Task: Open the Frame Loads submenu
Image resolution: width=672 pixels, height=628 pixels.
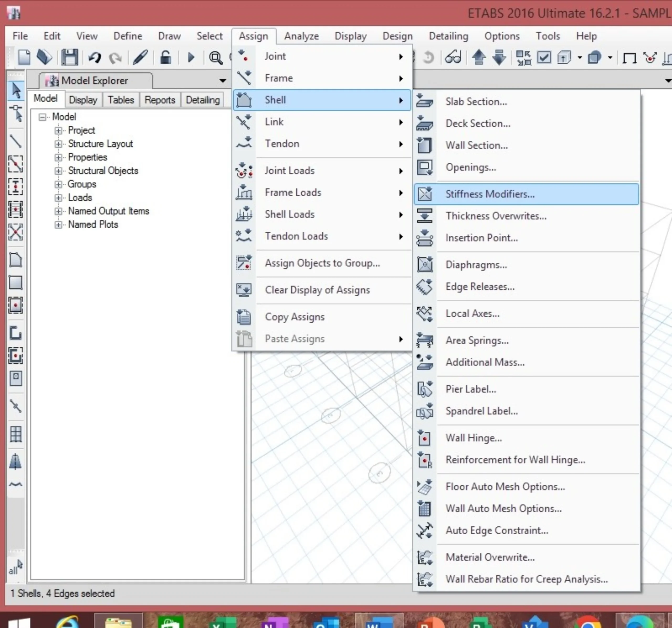Action: point(293,192)
